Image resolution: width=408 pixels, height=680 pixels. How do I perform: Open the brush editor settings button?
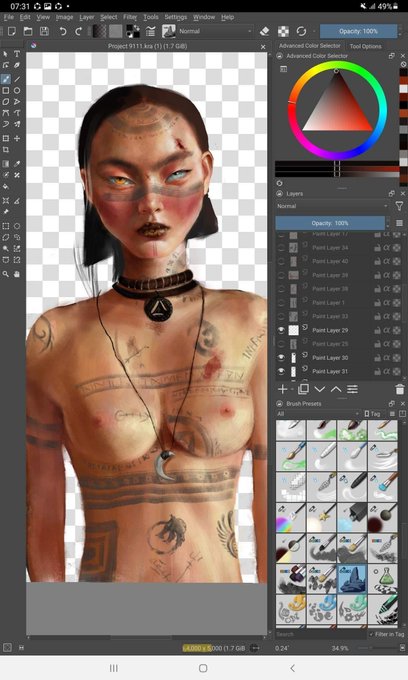[x=151, y=31]
